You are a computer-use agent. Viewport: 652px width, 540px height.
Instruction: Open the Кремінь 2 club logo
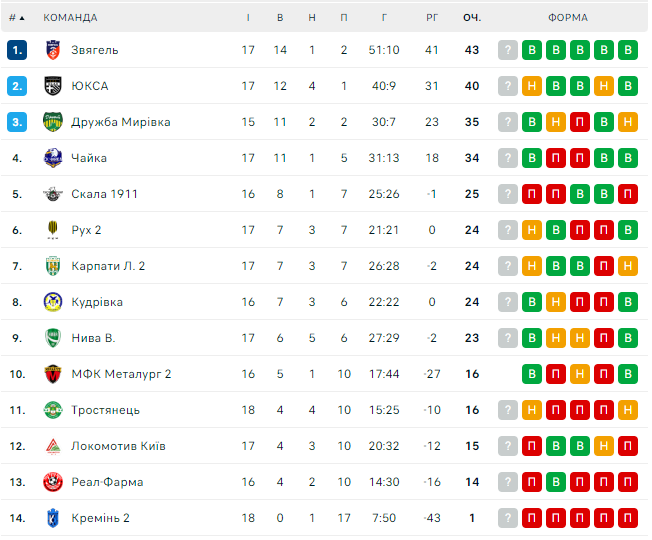click(x=53, y=518)
